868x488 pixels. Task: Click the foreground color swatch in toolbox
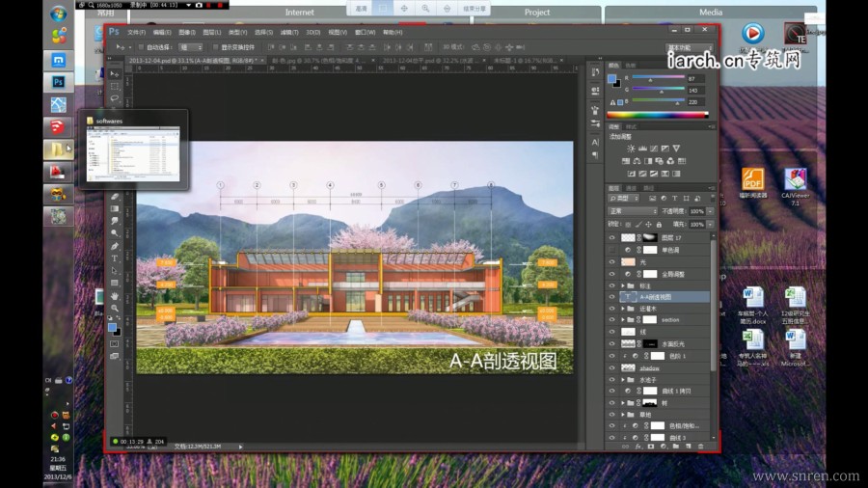(113, 327)
